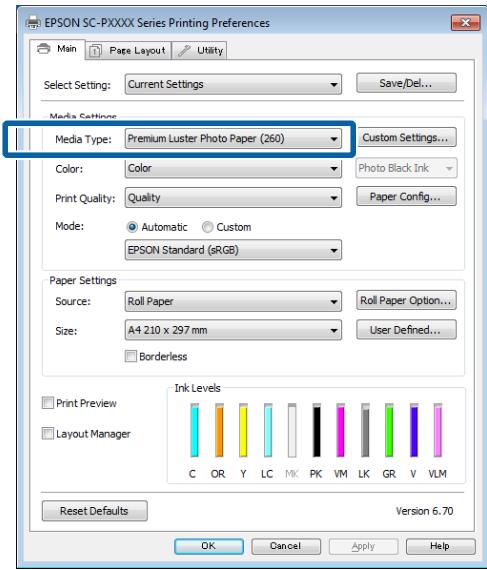Expand the paper Size dropdown
487x570 pixels.
pos(233,330)
